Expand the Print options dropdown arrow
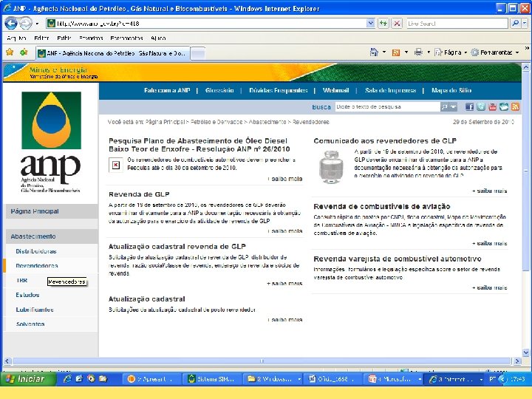The height and width of the screenshot is (399, 532). click(x=429, y=52)
